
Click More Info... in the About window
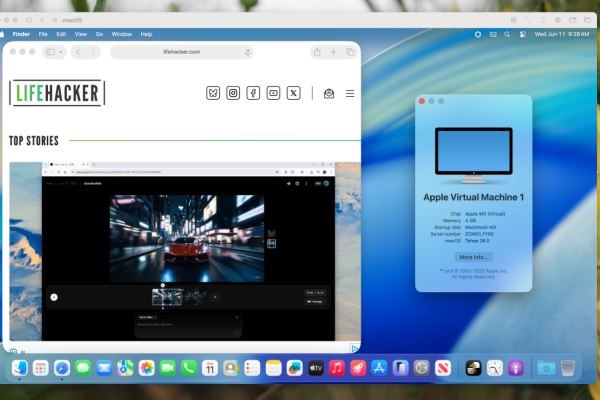coord(473,257)
